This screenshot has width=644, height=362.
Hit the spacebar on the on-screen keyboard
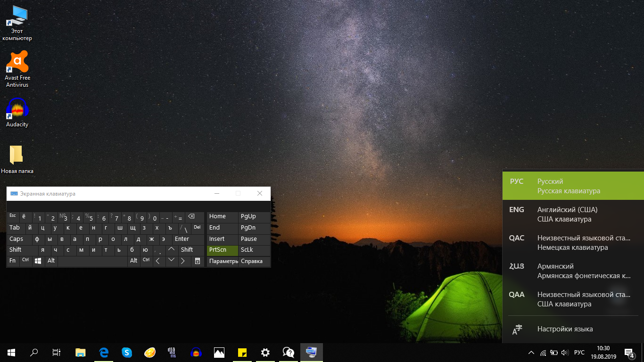pyautogui.click(x=92, y=261)
